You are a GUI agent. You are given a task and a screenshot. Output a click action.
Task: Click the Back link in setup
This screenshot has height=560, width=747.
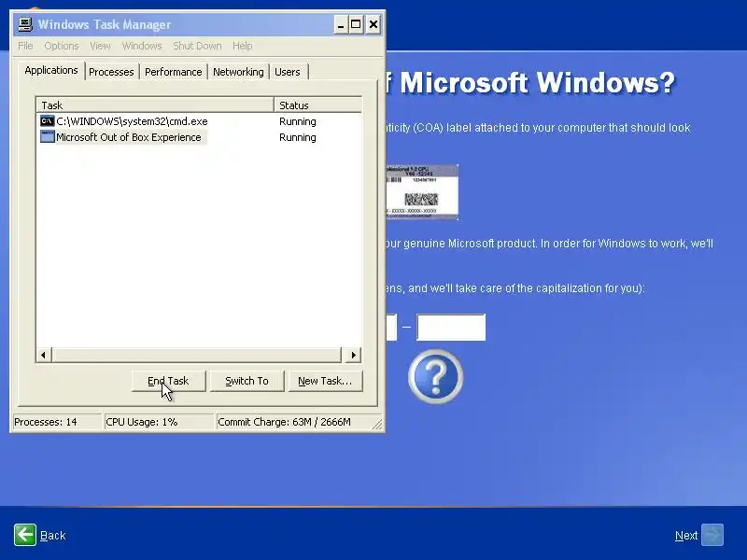coord(53,535)
